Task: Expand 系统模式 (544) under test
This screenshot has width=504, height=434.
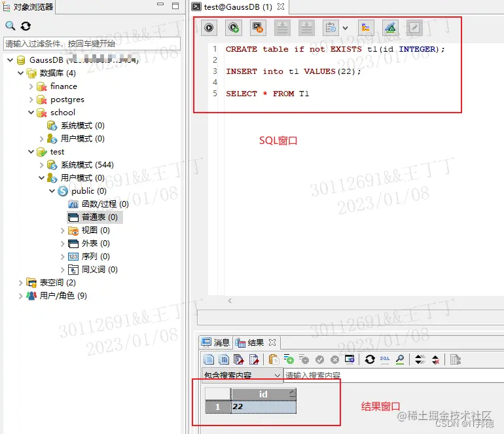Action: pos(41,165)
